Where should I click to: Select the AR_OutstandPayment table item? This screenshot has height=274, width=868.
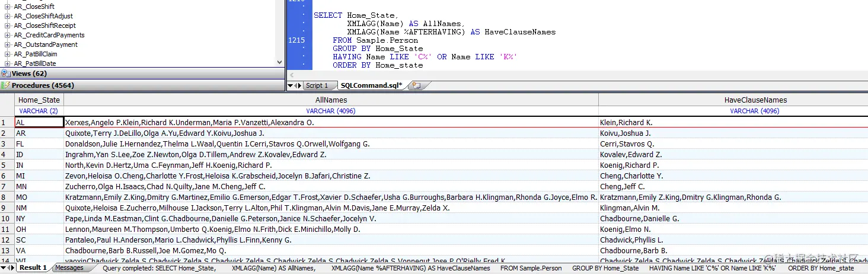coord(45,44)
